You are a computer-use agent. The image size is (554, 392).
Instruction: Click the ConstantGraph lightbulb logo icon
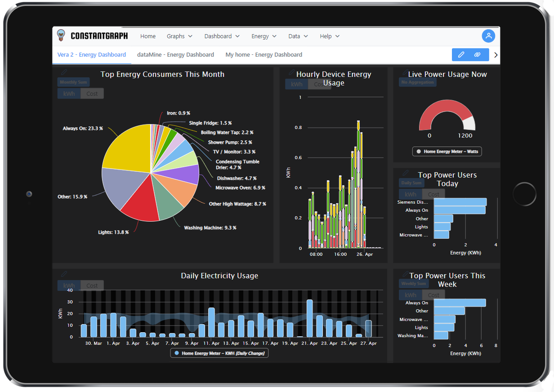[61, 36]
